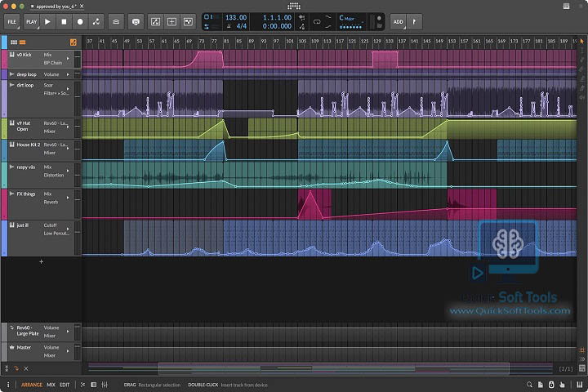Open the C Major key selector
Viewport: 588px width, 392px height.
pyautogui.click(x=347, y=18)
